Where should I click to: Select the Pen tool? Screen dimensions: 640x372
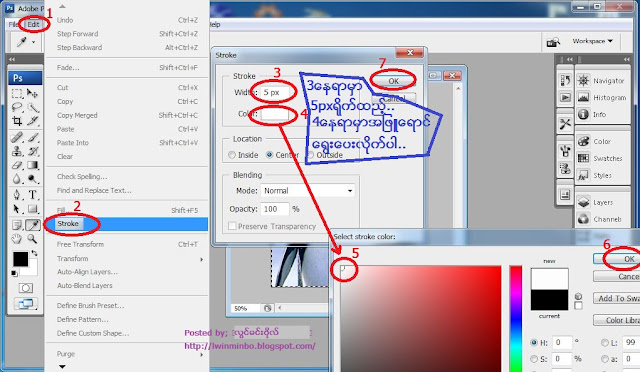[17, 195]
